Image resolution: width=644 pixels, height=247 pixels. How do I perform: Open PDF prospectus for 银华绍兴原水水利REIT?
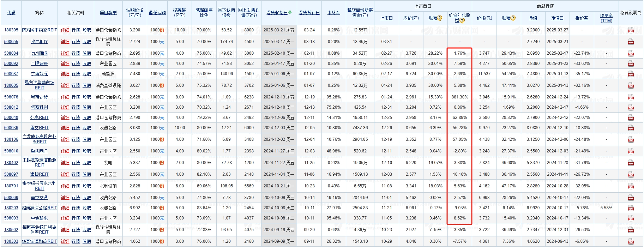631,186
